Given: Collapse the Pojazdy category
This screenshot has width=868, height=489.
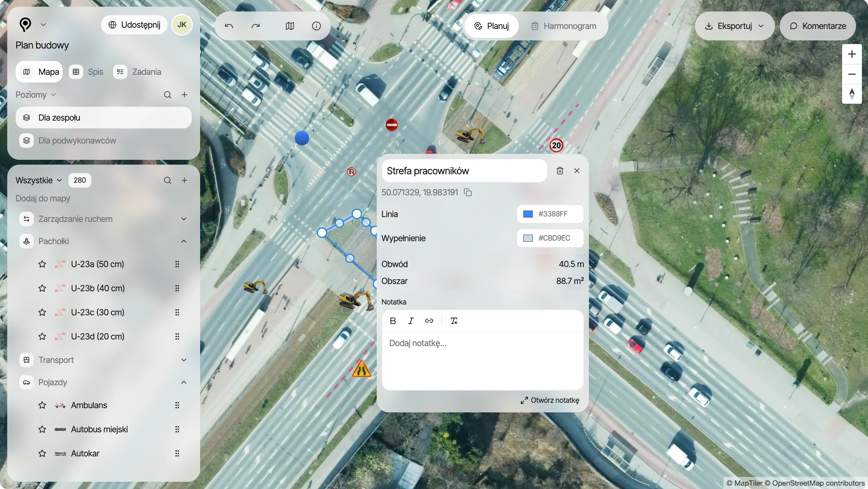Looking at the screenshot, I should [184, 383].
